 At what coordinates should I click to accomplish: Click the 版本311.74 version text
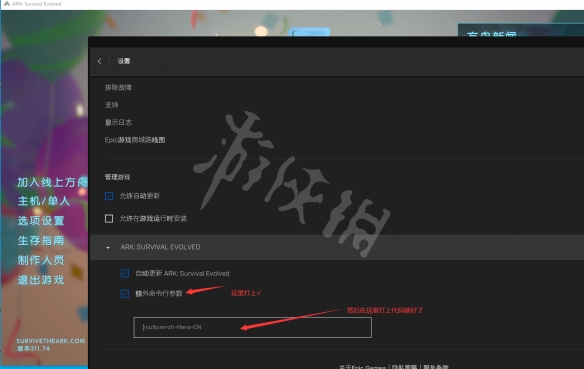(x=33, y=349)
